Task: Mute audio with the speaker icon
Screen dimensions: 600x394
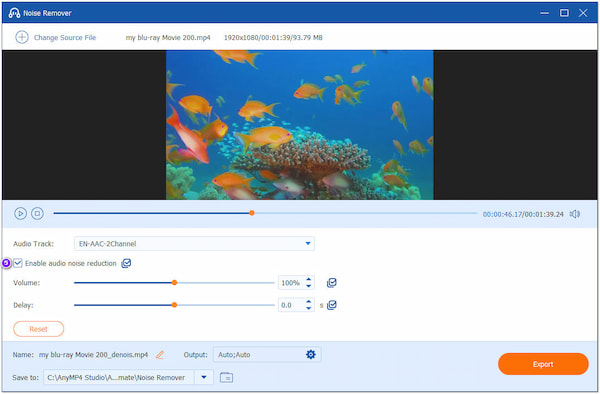Action: pos(575,214)
